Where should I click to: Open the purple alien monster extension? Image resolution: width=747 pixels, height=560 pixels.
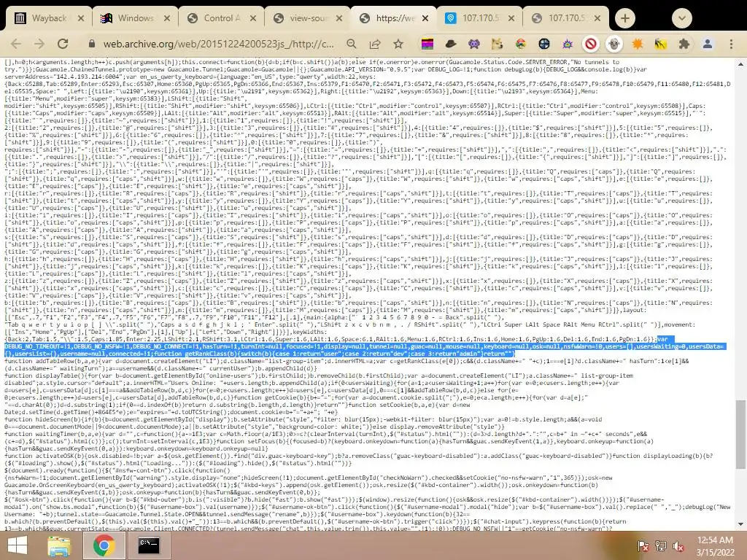pos(474,44)
